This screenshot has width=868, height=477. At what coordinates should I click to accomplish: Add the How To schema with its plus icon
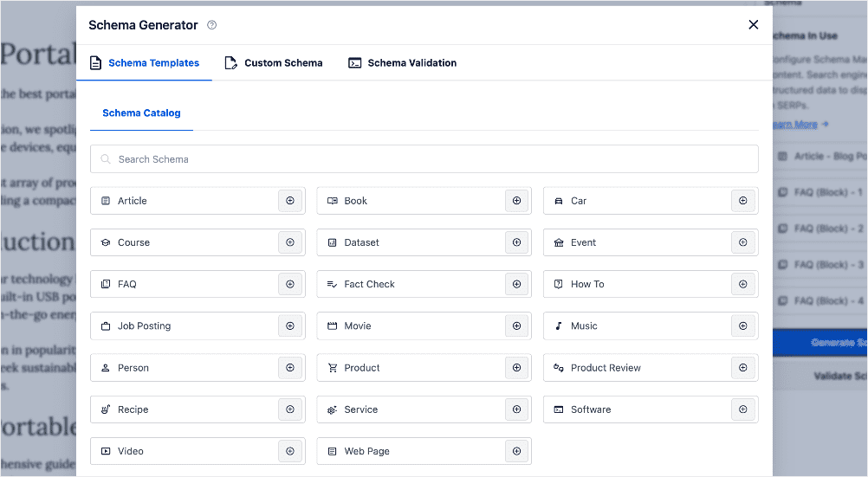pos(743,284)
